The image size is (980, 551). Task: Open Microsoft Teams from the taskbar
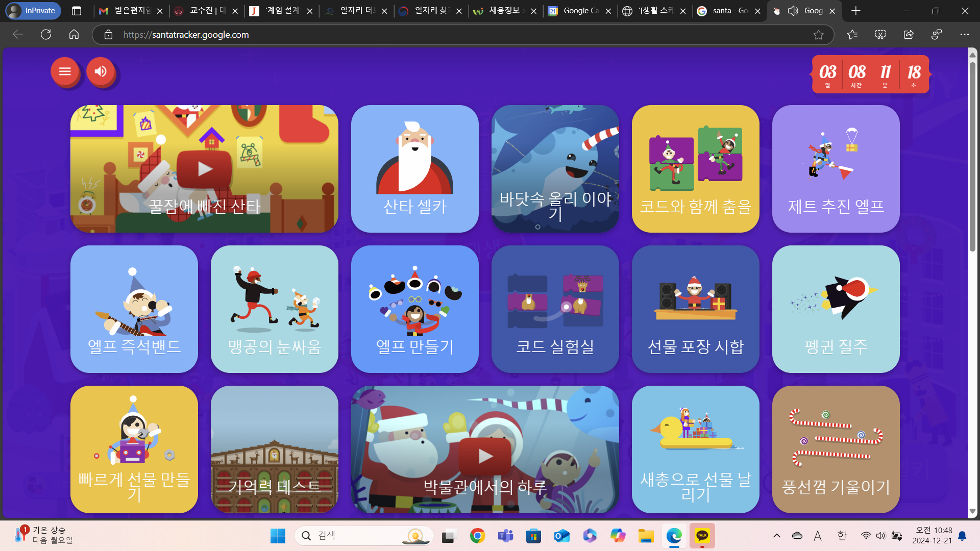505,536
